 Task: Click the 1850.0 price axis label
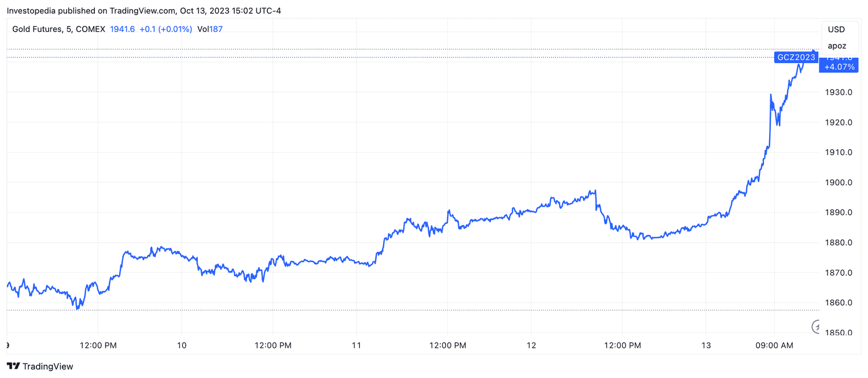click(x=839, y=333)
